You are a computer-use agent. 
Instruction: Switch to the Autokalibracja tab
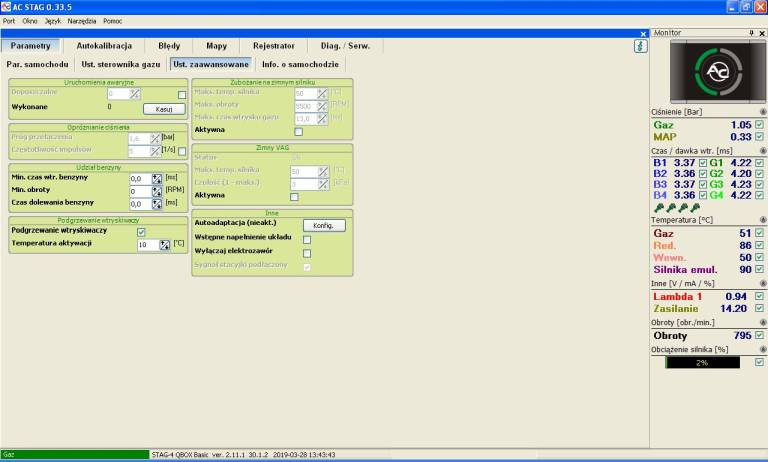point(104,46)
